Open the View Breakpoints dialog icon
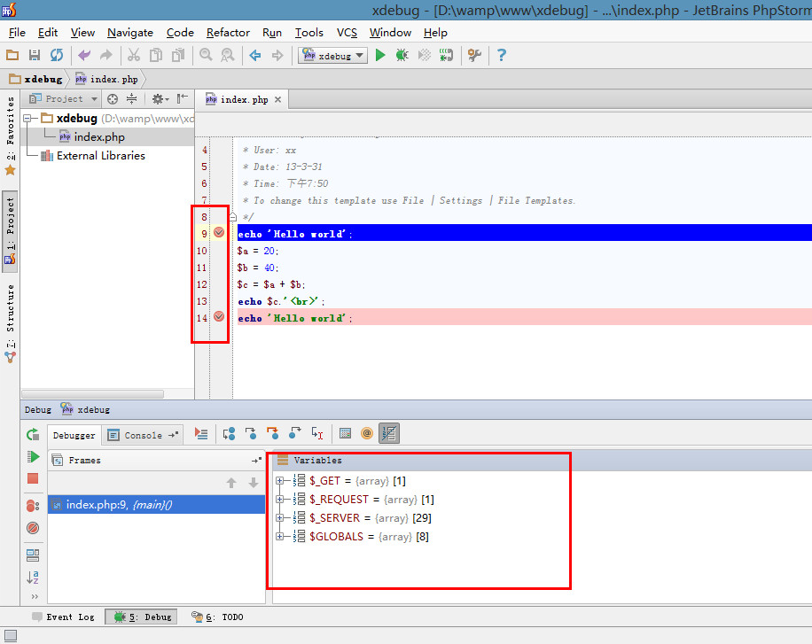Image resolution: width=812 pixels, height=644 pixels. coord(33,505)
